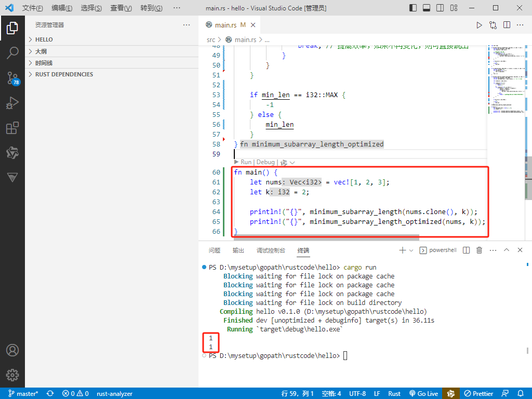Click Go Live in status bar
This screenshot has width=532, height=399.
[x=423, y=394]
